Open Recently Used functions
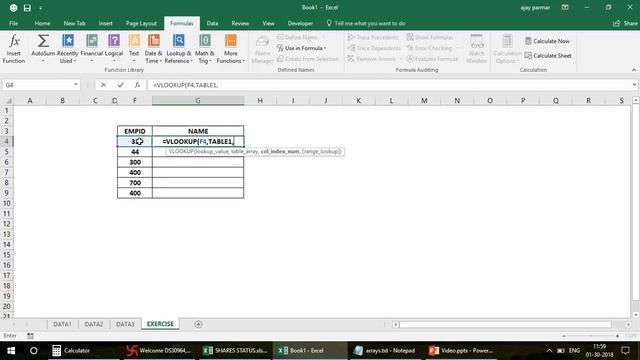640x360 pixels. [x=67, y=49]
